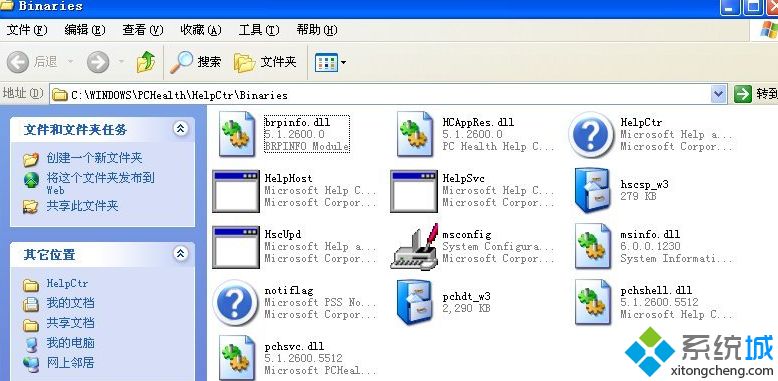The height and width of the screenshot is (381, 778).
Task: Click the new folder task icon
Action: point(31,159)
